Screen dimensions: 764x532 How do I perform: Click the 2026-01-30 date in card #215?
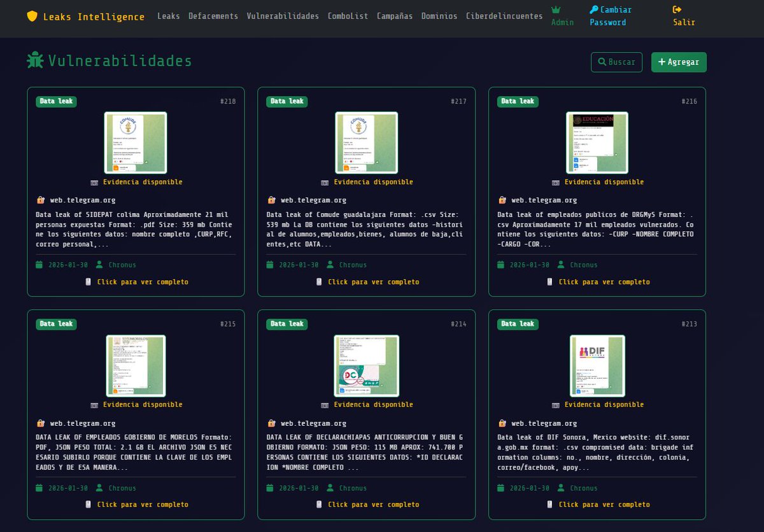click(x=68, y=488)
